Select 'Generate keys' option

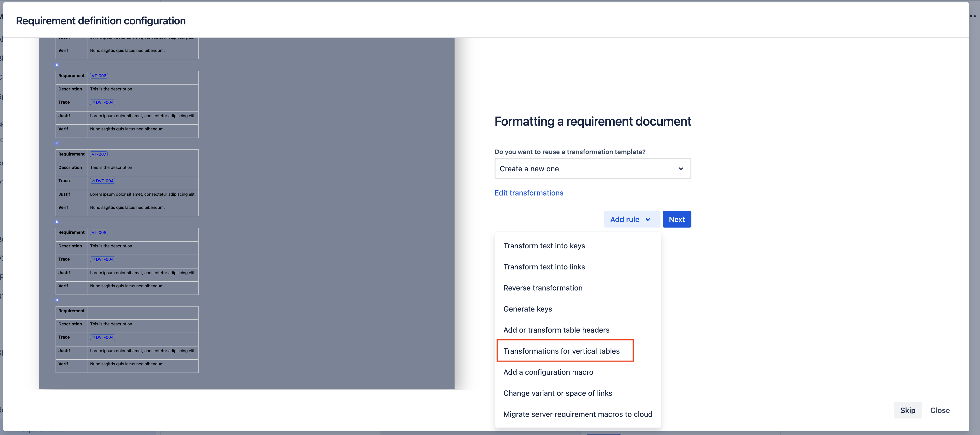(x=528, y=309)
